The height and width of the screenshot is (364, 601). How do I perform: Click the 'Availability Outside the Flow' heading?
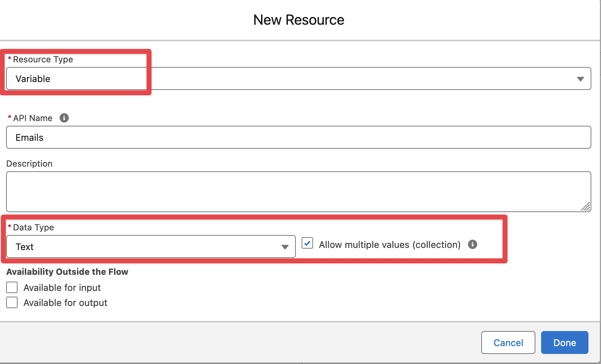pos(67,272)
